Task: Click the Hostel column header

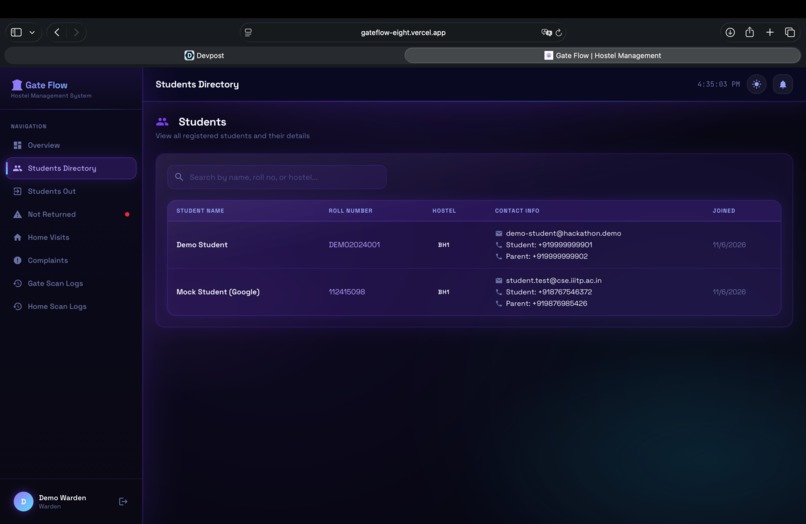Action: [x=444, y=211]
